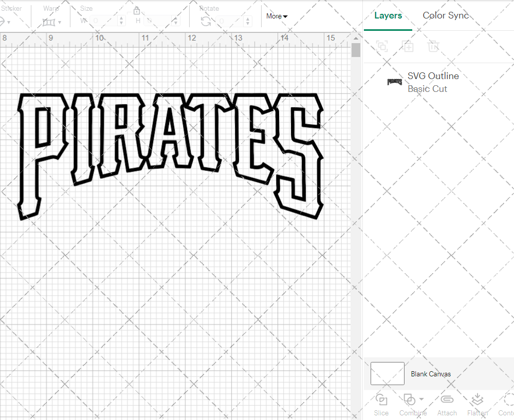
Task: Click the vertical scrollbar thumb
Action: pyautogui.click(x=356, y=50)
